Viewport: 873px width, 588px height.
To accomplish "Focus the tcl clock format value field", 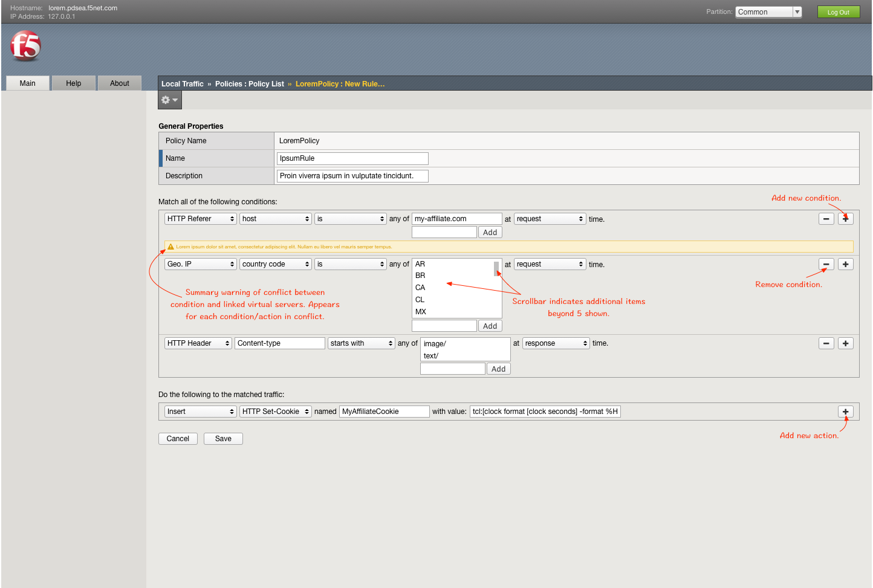I will 545,412.
